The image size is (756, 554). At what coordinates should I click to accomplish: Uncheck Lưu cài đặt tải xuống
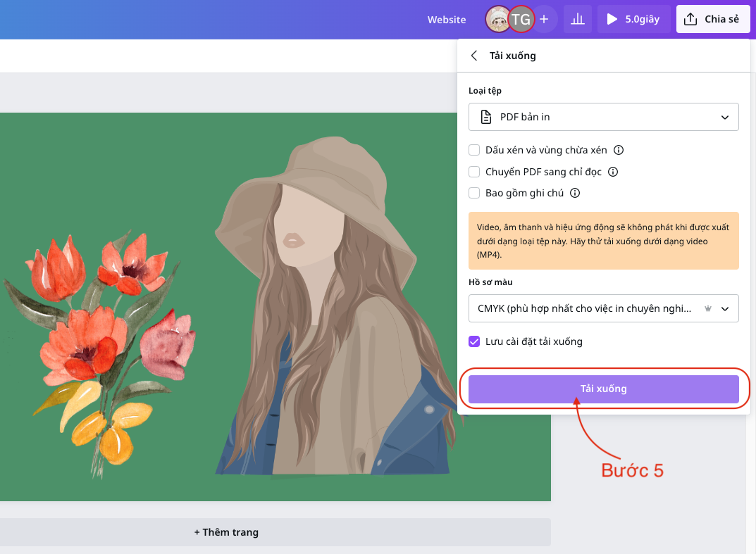[x=474, y=341]
